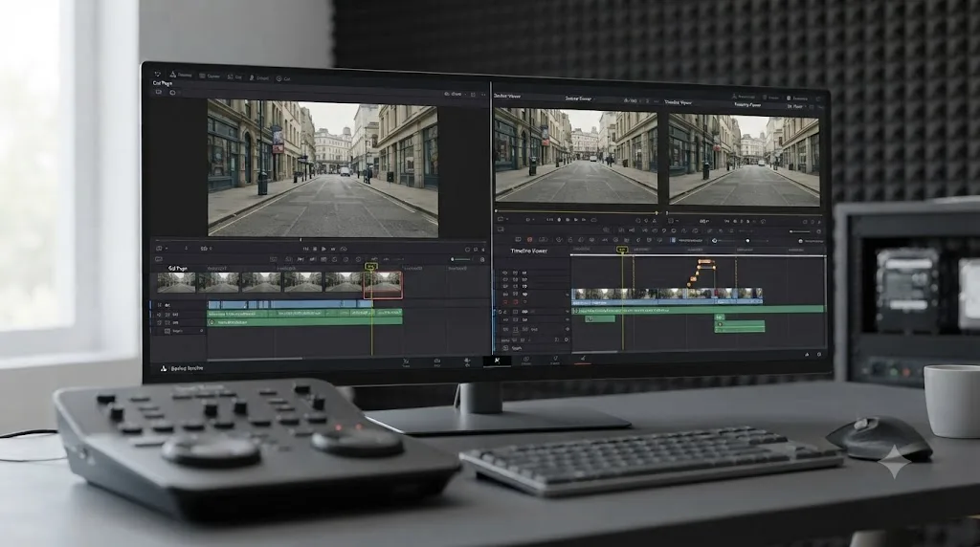Select the long green audio clip in the right timeline

click(698, 310)
